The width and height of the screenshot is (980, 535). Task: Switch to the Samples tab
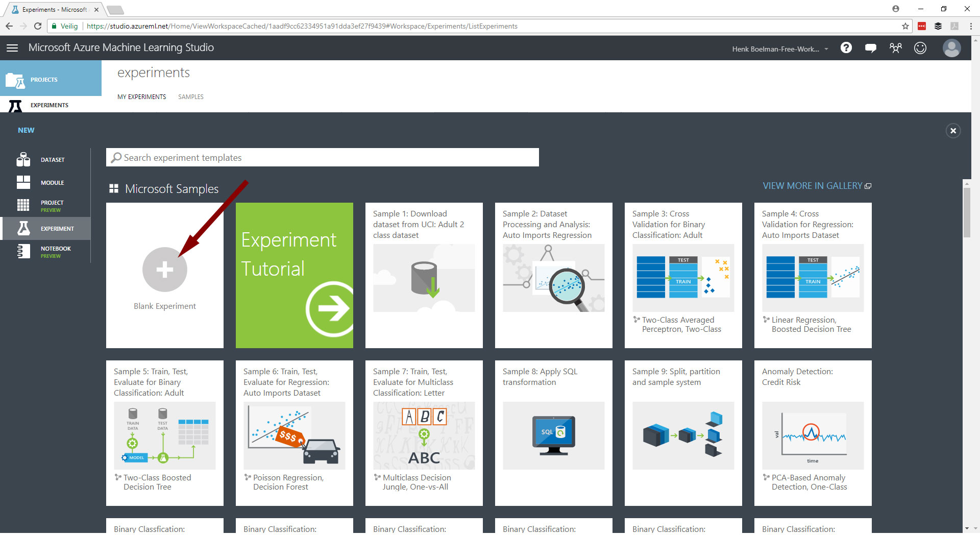(191, 96)
